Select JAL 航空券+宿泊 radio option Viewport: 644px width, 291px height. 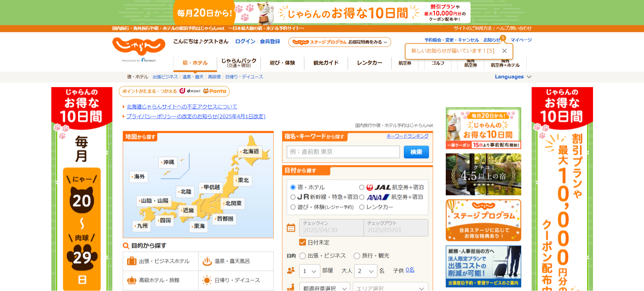(x=362, y=187)
